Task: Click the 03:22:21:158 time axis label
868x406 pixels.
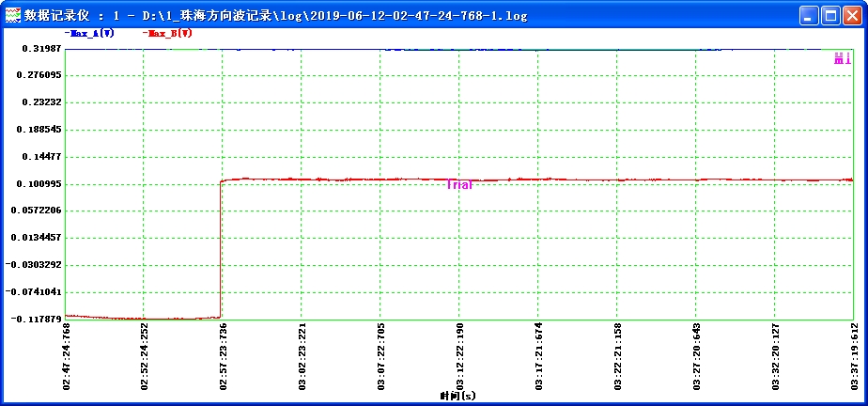Action: click(617, 356)
